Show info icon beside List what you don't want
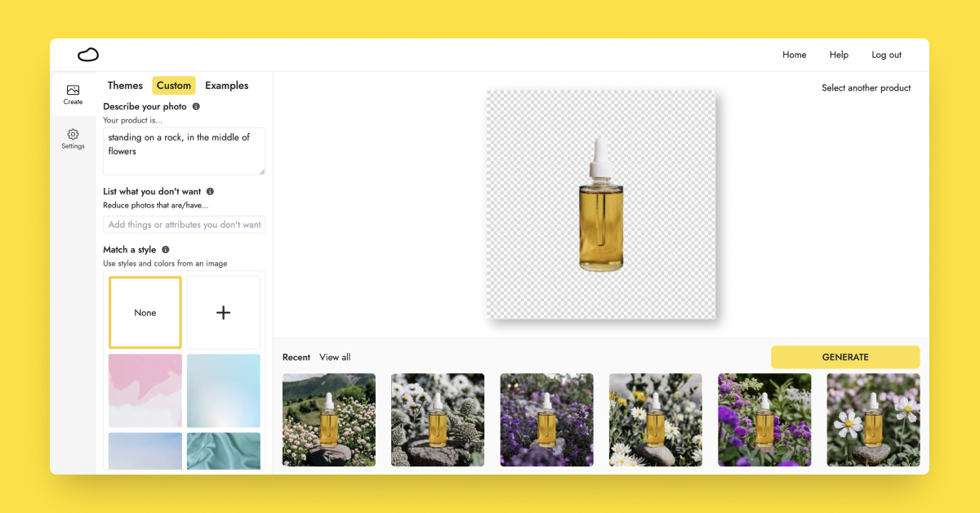 [x=210, y=191]
